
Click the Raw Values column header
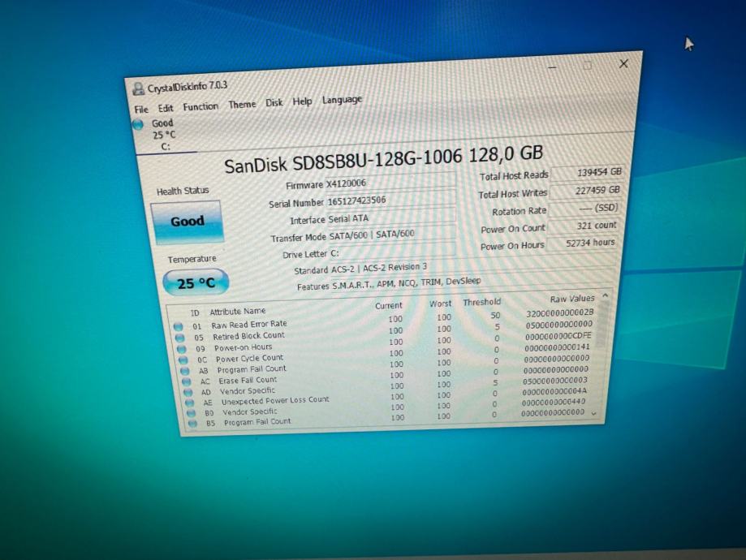tap(572, 299)
